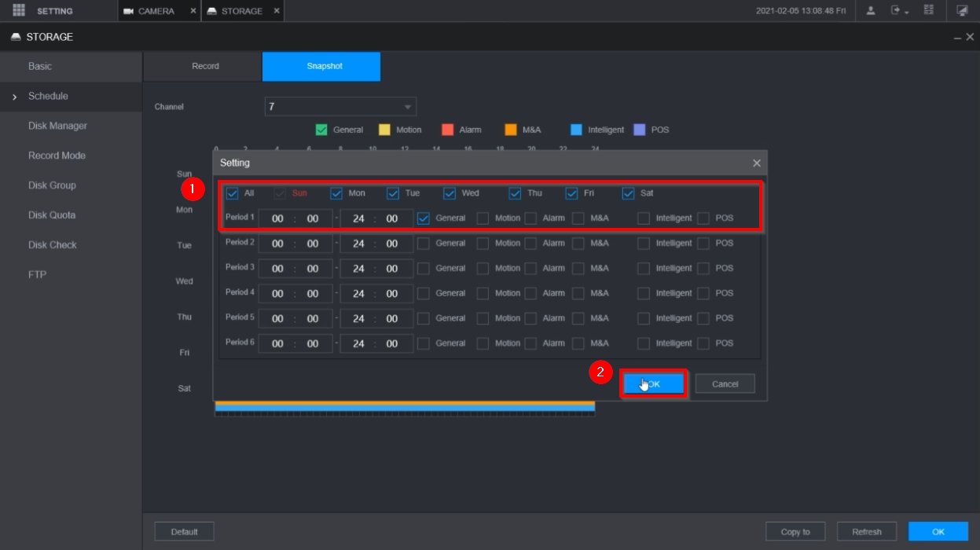The image size is (980, 550).
Task: Switch to the CAMERA tab
Action: click(156, 11)
